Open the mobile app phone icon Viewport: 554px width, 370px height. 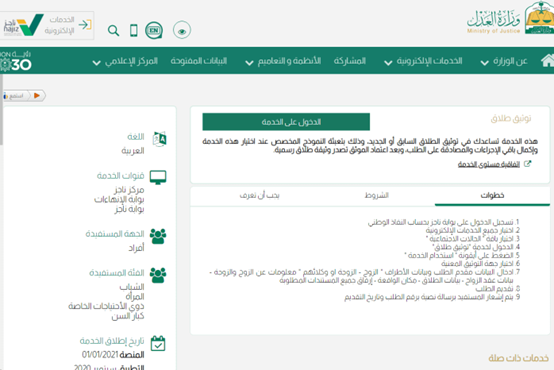134,30
